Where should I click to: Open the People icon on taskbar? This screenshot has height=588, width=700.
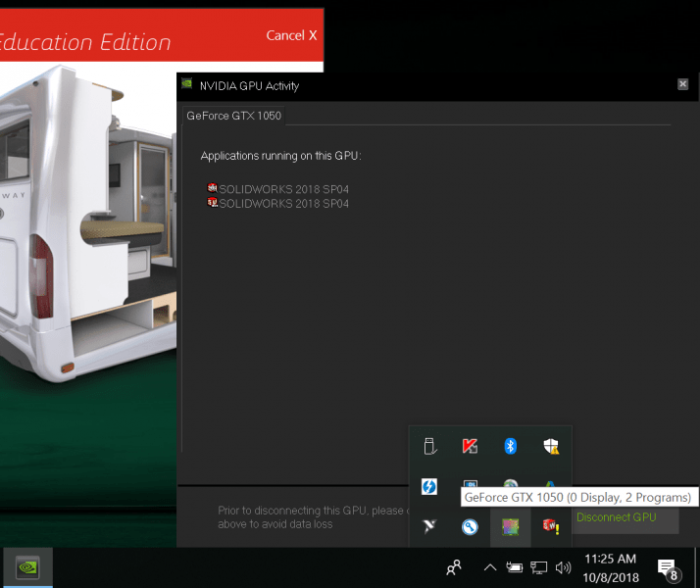454,567
